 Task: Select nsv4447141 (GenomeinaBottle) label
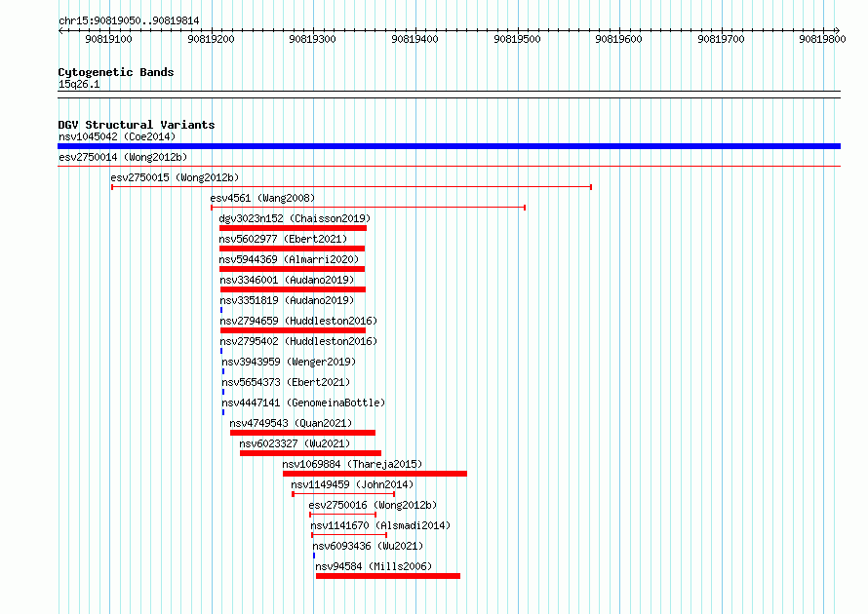(304, 403)
